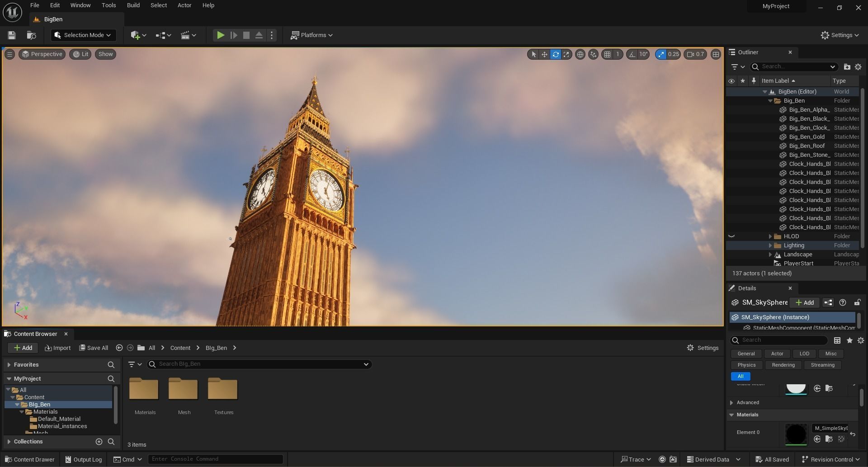
Task: Toggle the visibility eye column header in Outliner
Action: pyautogui.click(x=731, y=81)
